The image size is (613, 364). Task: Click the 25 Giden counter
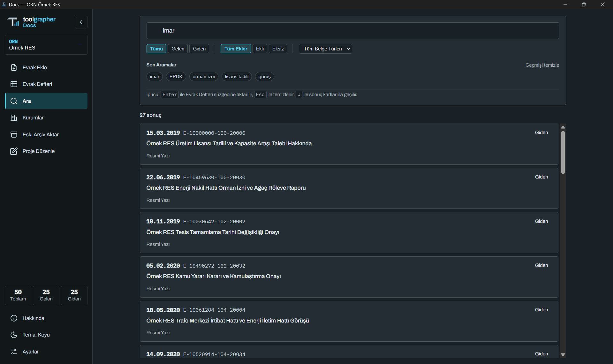tap(74, 295)
